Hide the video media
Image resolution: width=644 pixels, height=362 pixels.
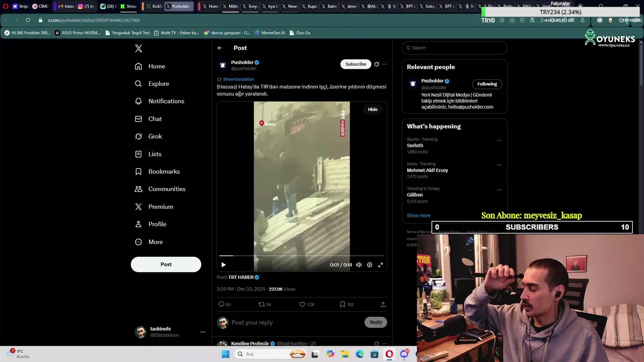point(373,109)
